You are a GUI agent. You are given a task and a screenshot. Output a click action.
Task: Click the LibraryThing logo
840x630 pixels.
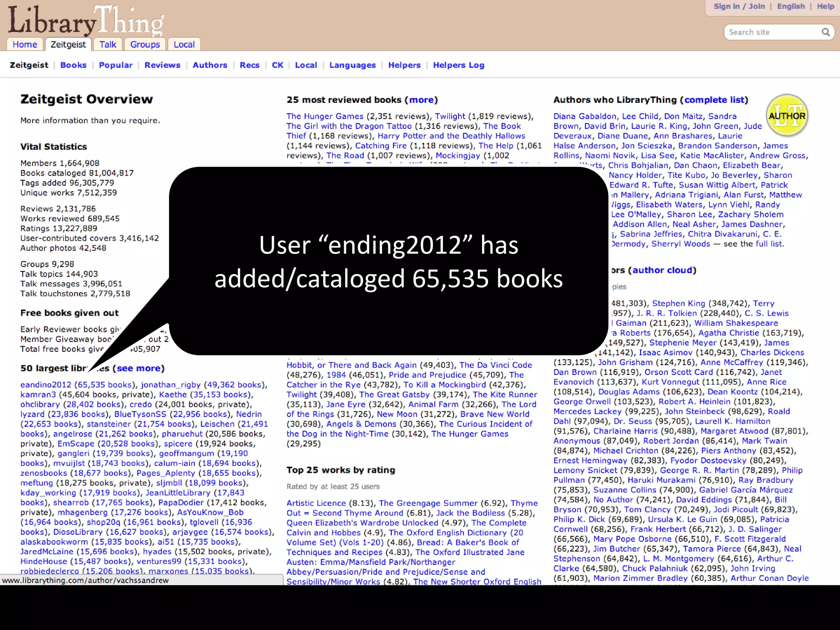point(85,21)
